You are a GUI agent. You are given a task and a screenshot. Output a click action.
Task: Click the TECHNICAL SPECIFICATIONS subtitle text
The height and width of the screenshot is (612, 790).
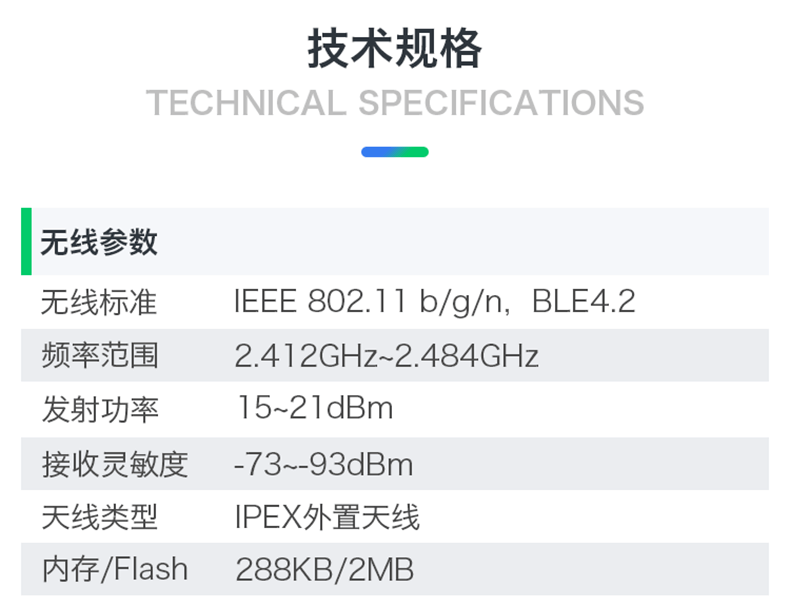394,103
